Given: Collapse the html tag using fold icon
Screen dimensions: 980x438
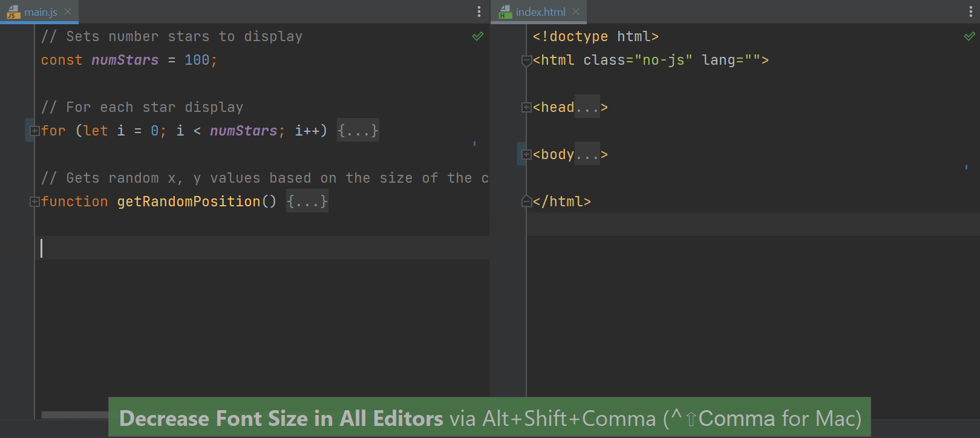Looking at the screenshot, I should 526,60.
